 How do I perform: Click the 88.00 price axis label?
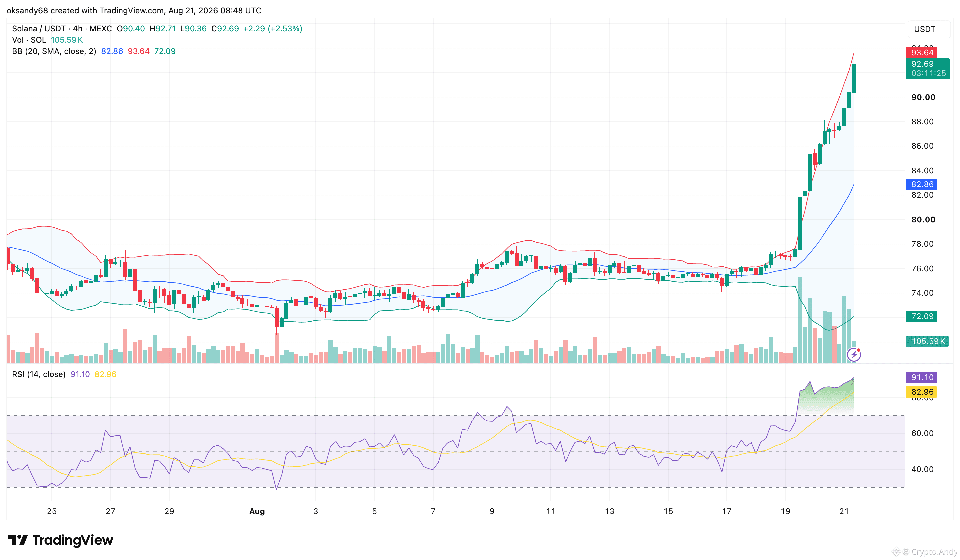tap(922, 122)
